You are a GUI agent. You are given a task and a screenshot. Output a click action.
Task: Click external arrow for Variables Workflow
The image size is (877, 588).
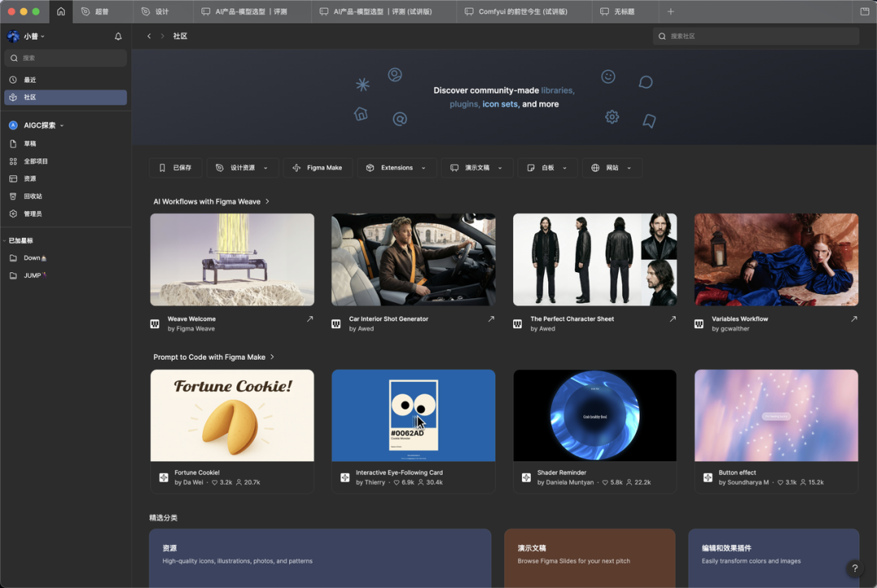(853, 319)
